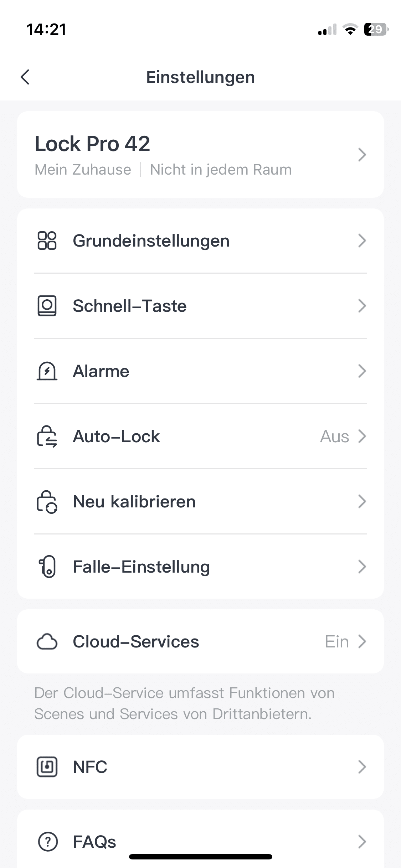Expand Falle-Einstellung with its chevron
The width and height of the screenshot is (401, 868).
tap(362, 567)
